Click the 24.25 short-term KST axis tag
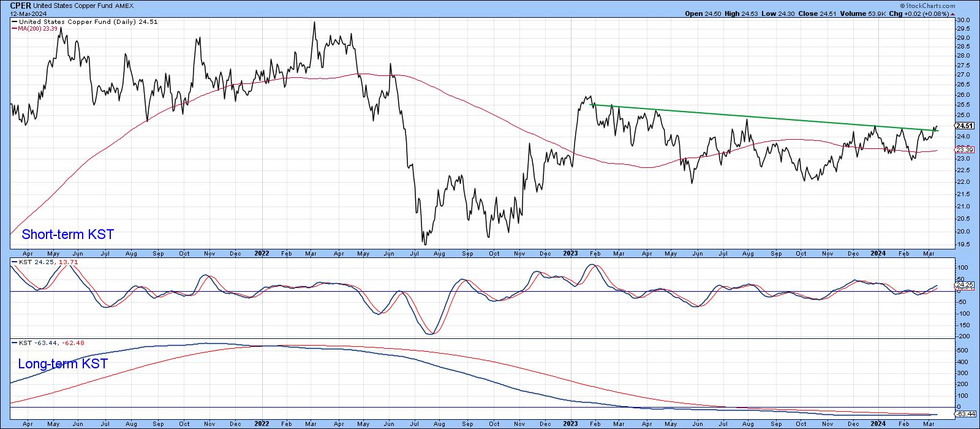The height and width of the screenshot is (429, 980). point(964,285)
